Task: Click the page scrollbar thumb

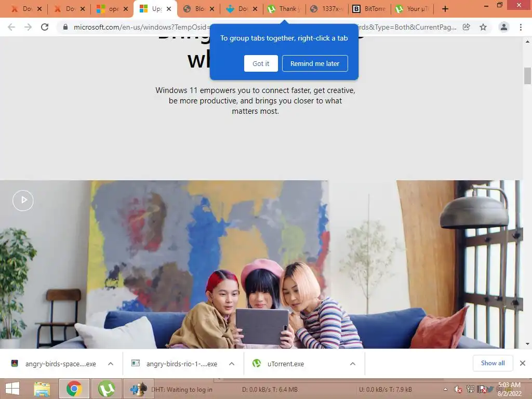Action: point(527,76)
